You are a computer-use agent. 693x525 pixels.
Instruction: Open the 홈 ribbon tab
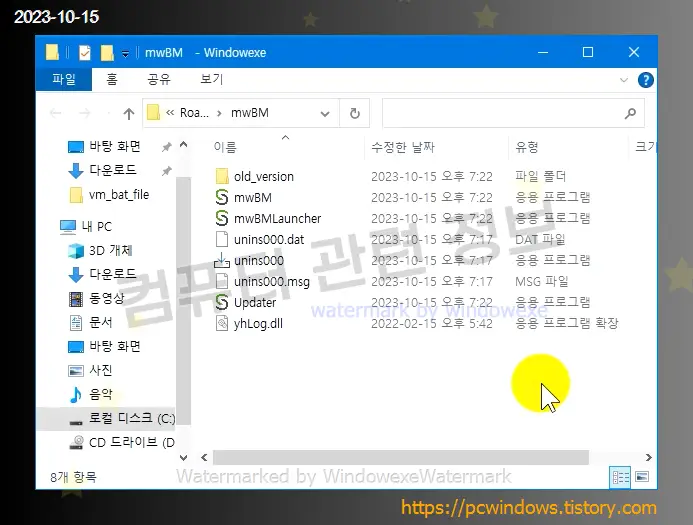coord(112,79)
